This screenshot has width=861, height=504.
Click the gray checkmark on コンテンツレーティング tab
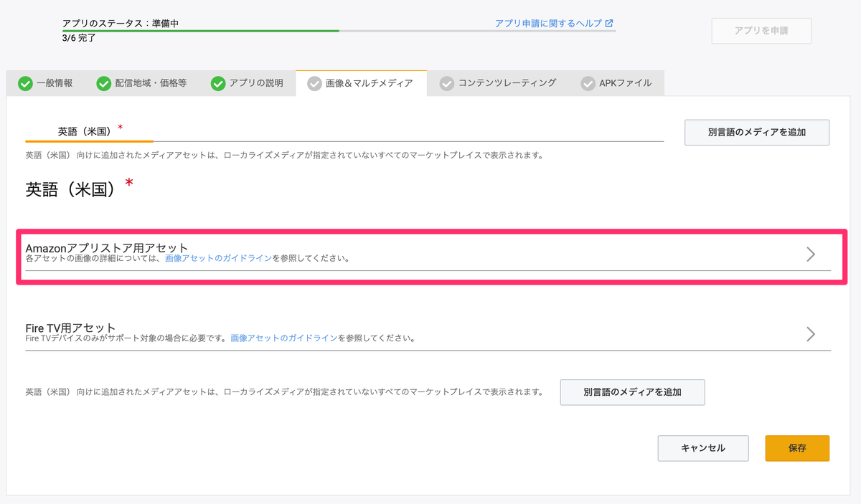447,82
